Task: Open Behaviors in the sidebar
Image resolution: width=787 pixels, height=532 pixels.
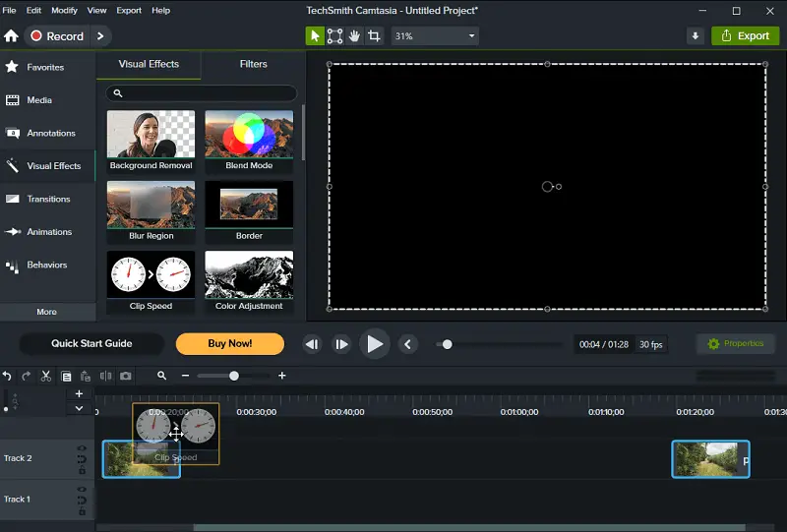Action: (47, 265)
